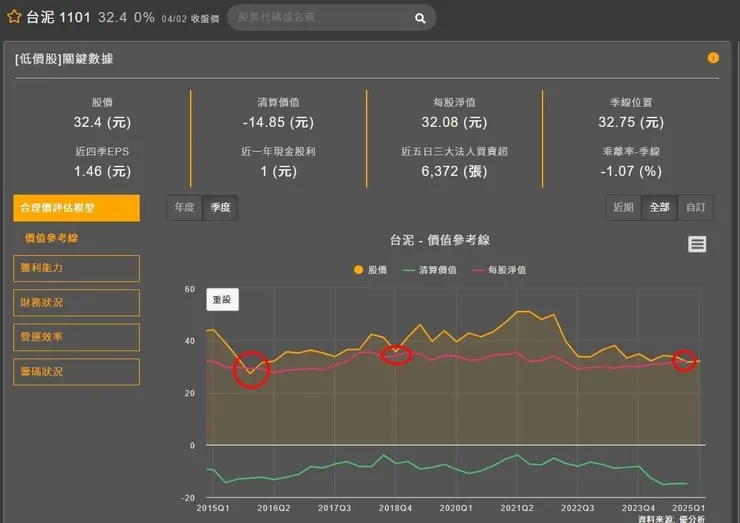
Task: Click the 1 (元) cash dividend value
Action: pos(278,171)
